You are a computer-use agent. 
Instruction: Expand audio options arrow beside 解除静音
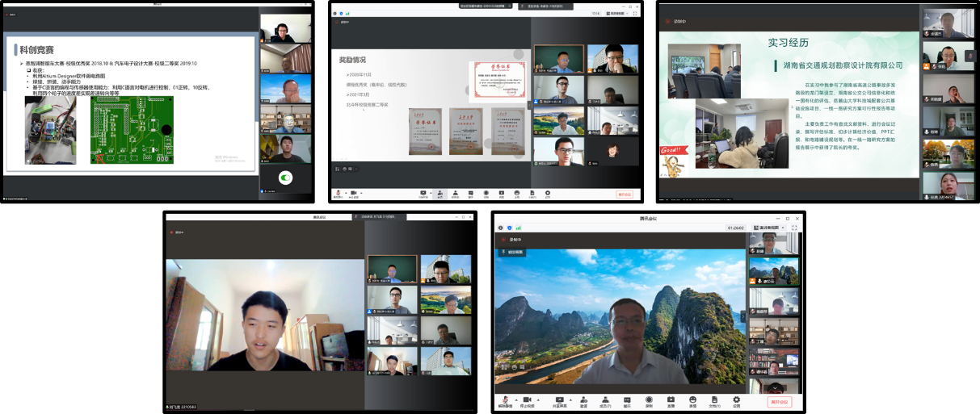tap(516, 399)
